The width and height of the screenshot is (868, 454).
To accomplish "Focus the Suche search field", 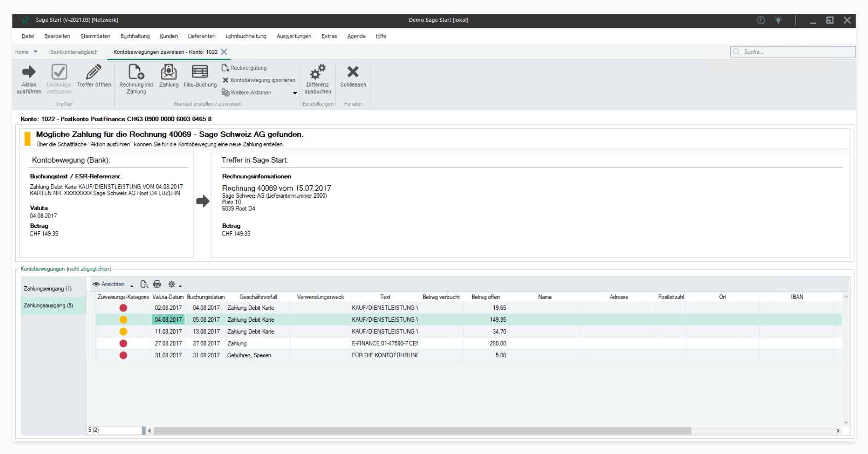I will pos(793,52).
